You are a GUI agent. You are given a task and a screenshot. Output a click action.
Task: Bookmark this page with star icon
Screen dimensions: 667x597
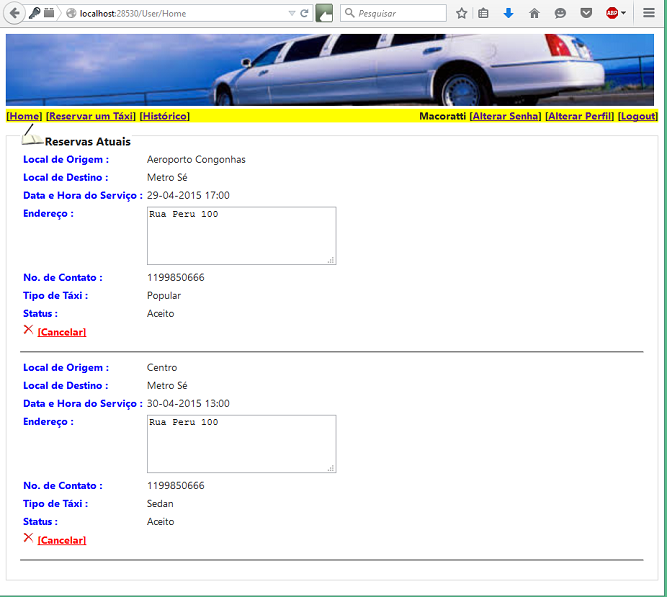461,13
